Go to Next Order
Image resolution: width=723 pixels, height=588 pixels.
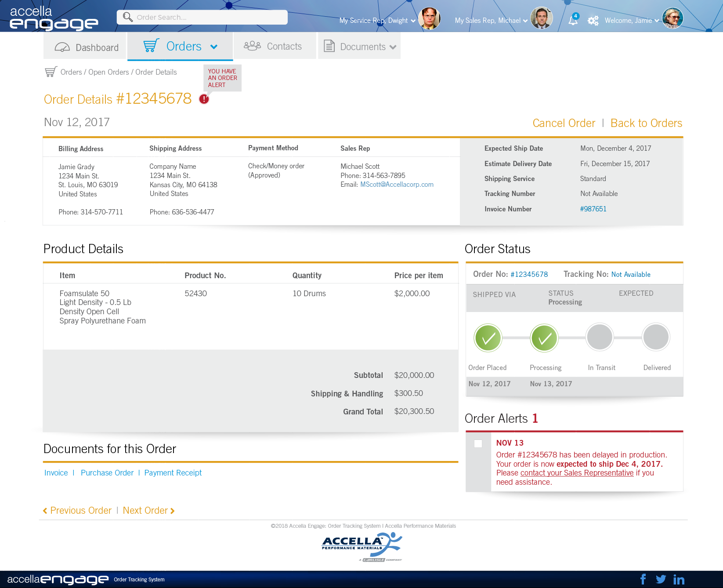click(x=149, y=511)
